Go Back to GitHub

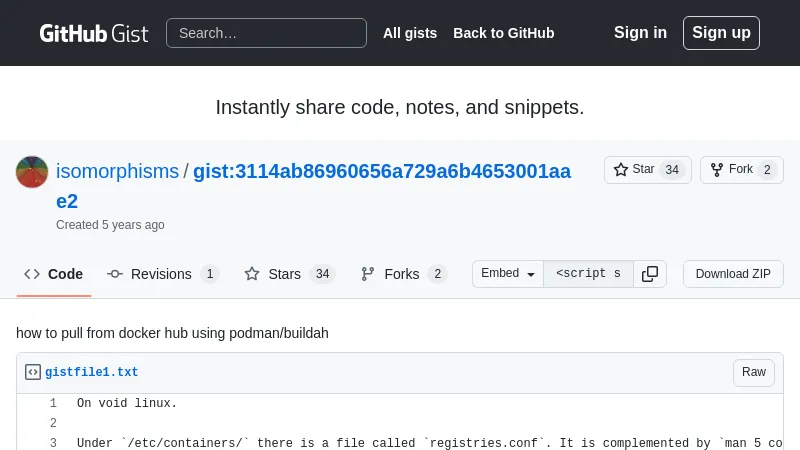[x=503, y=33]
